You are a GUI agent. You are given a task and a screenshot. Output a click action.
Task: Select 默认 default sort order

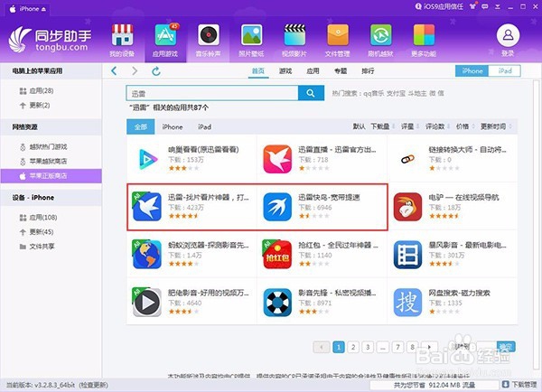359,126
